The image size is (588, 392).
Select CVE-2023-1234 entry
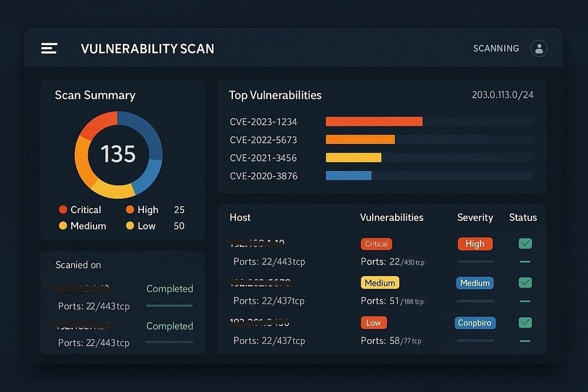tap(263, 122)
